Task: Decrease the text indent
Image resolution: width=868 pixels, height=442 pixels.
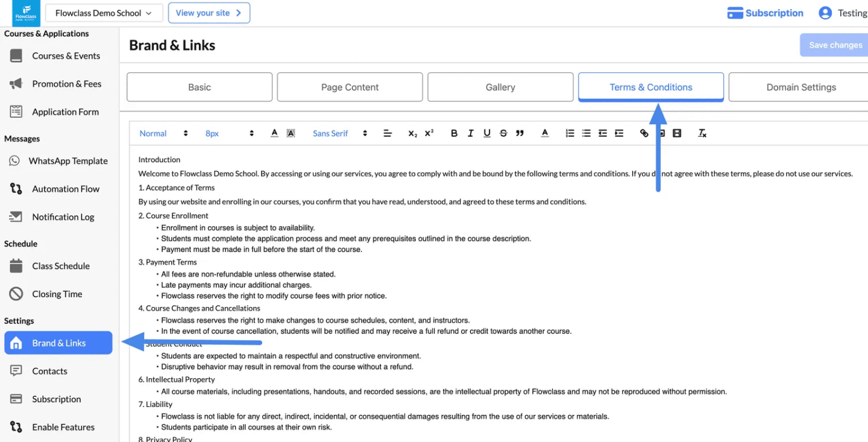Action: tap(603, 133)
